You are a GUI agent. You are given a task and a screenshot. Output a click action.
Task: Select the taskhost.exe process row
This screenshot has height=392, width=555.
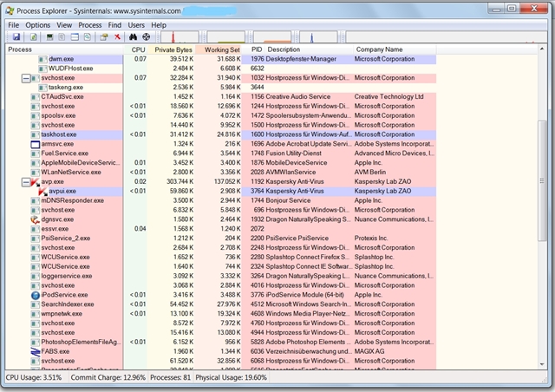point(221,134)
